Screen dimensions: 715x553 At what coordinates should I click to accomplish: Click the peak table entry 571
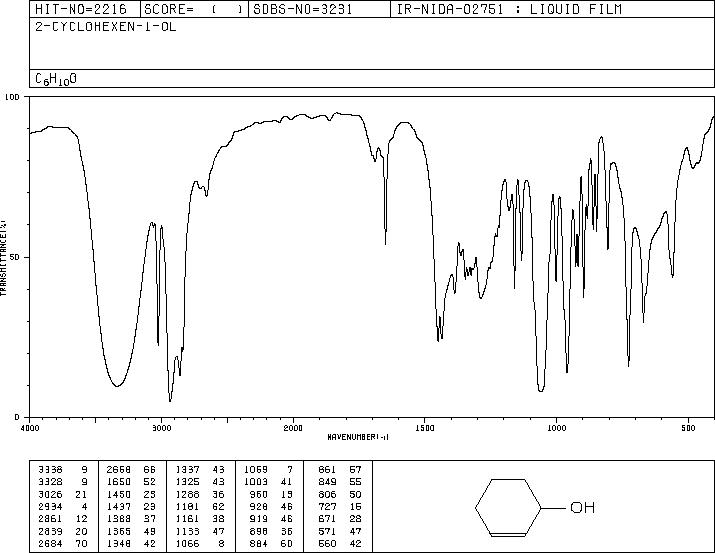(327, 531)
